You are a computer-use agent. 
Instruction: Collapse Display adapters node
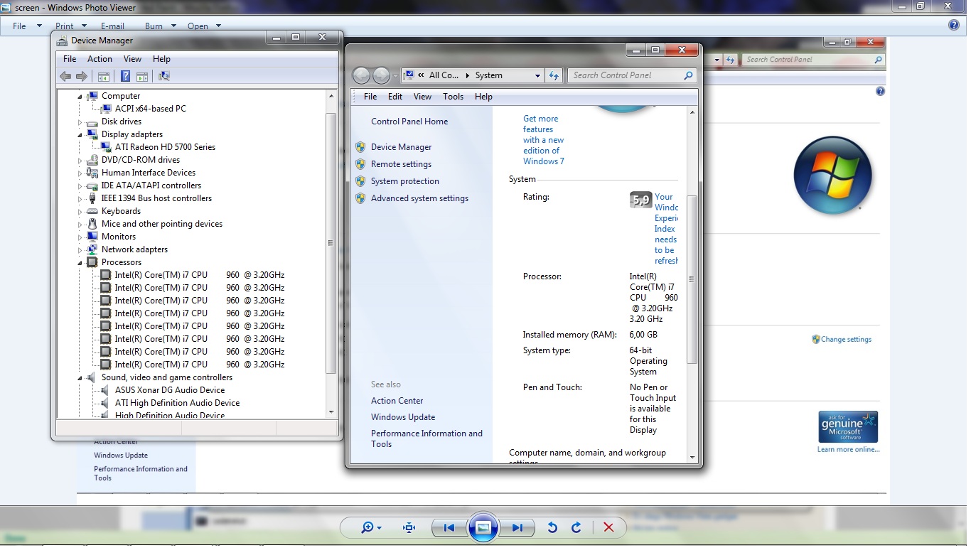(80, 134)
